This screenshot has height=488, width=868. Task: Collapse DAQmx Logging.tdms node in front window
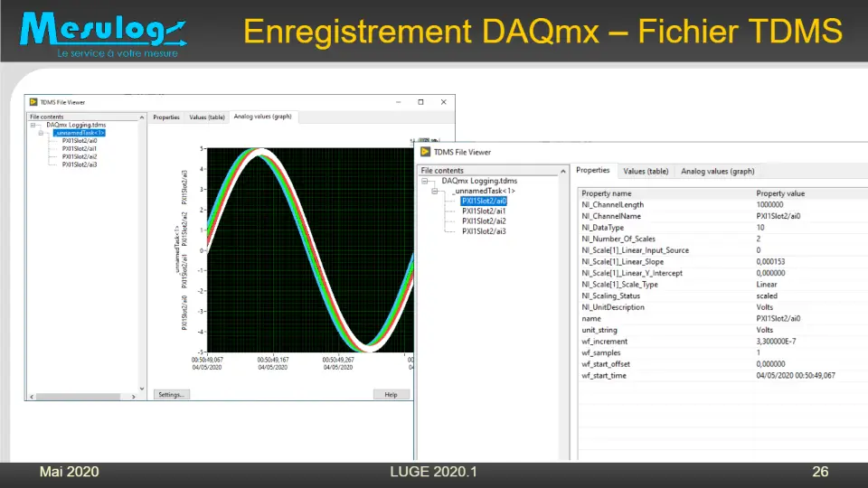point(425,181)
